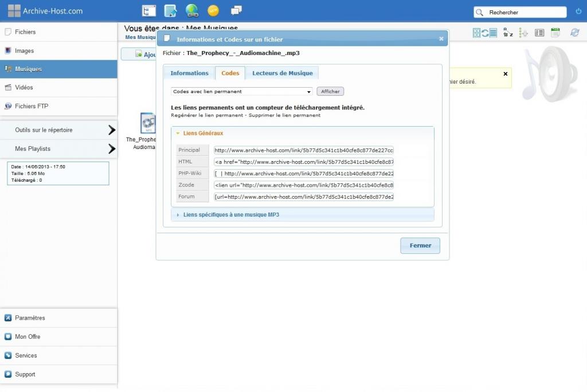The image size is (587, 392).
Task: Click the refresh icon at top right
Action: (x=574, y=33)
